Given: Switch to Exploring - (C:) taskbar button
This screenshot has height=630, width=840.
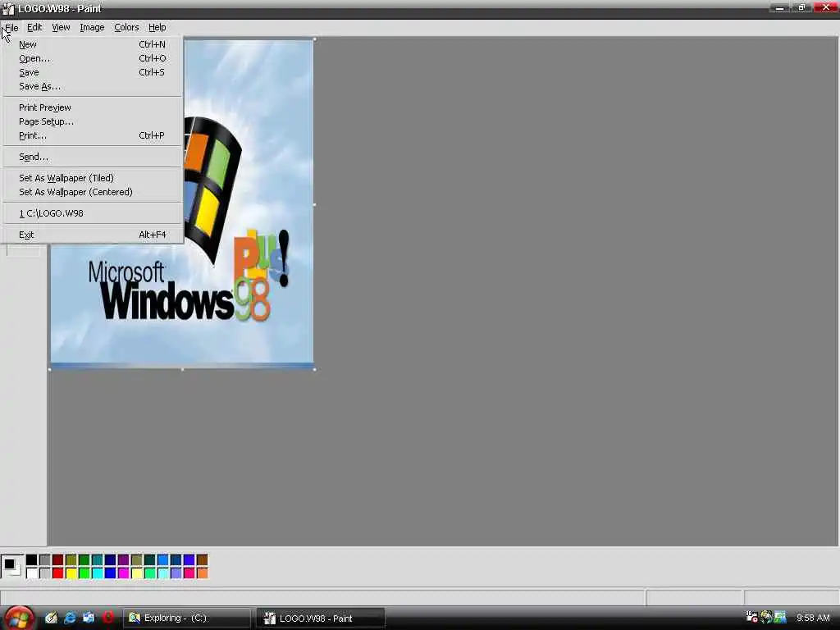Looking at the screenshot, I should click(x=187, y=618).
